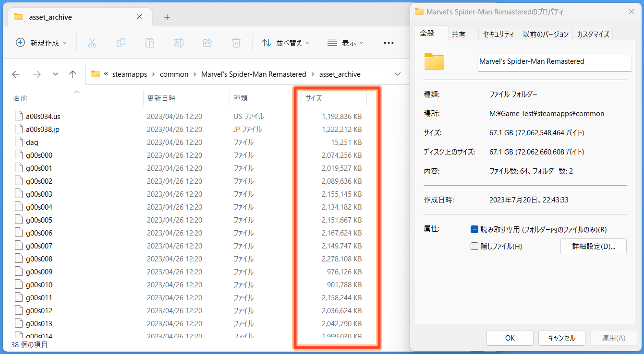Click the Share icon in toolbar
Screen dimensions: 644x354
tap(207, 43)
